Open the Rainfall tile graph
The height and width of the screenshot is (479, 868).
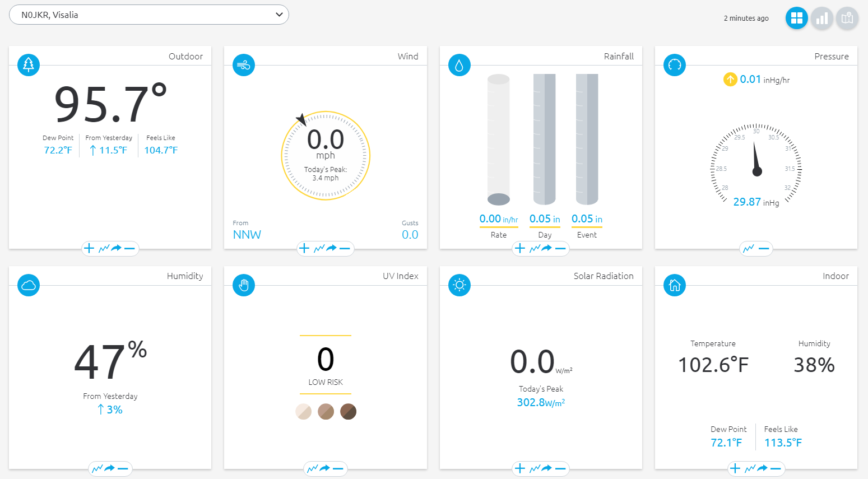click(535, 248)
